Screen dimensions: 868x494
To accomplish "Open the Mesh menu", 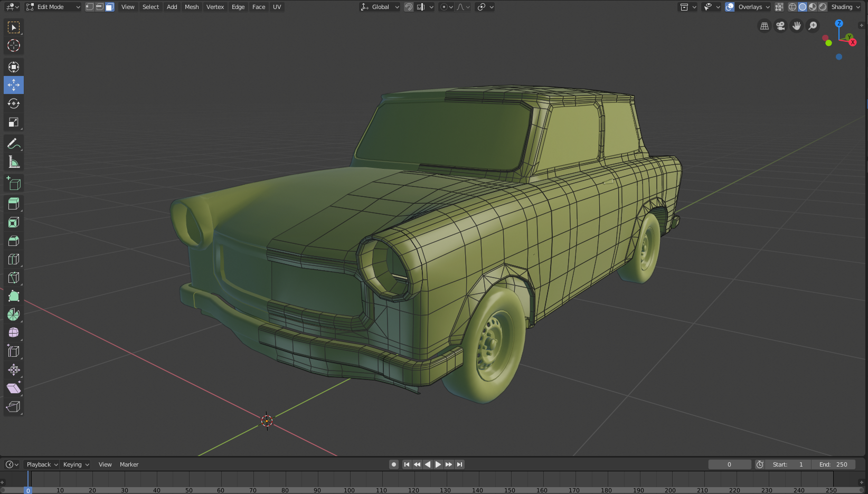I will (x=192, y=7).
